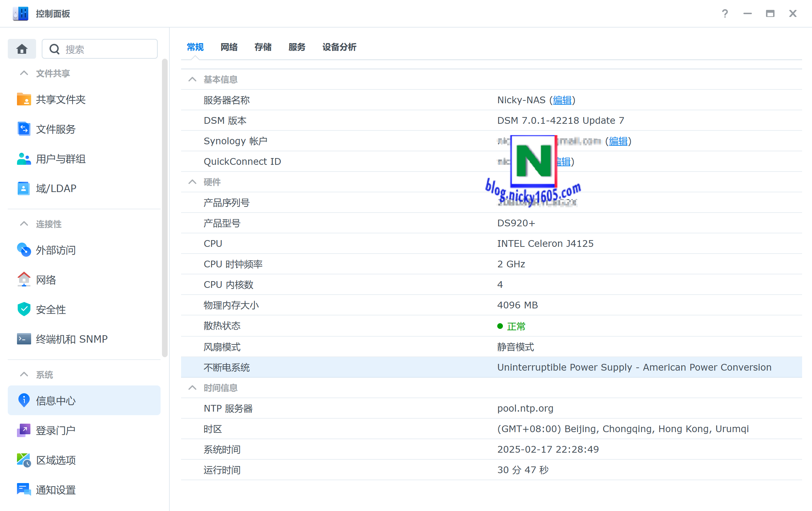Viewport: 812px width, 511px height.
Task: Click system time 2025-02-17 22:28:49
Action: pos(548,449)
